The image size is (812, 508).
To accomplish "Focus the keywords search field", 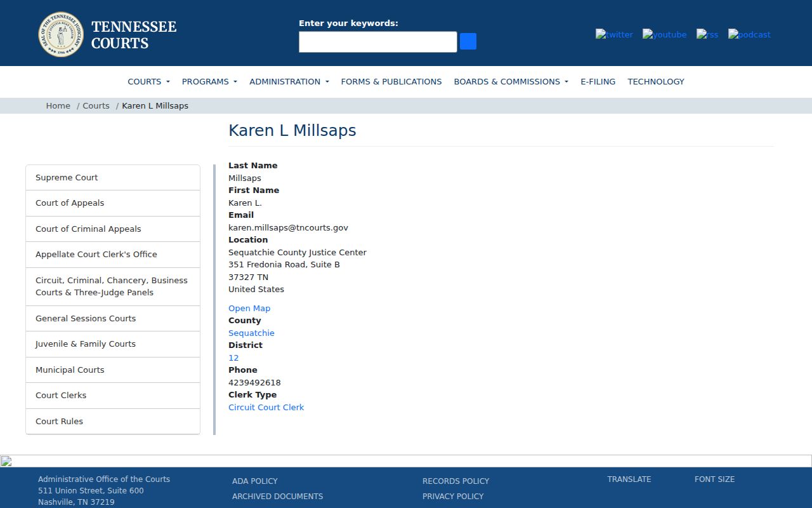I will (378, 42).
